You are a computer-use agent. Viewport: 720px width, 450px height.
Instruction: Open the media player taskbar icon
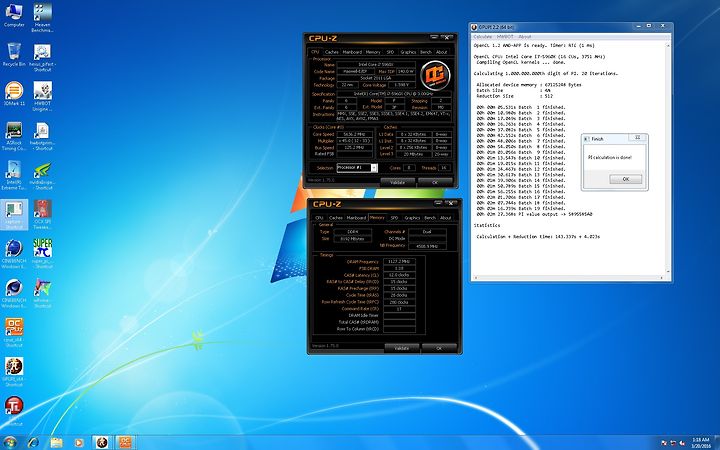(x=79, y=442)
